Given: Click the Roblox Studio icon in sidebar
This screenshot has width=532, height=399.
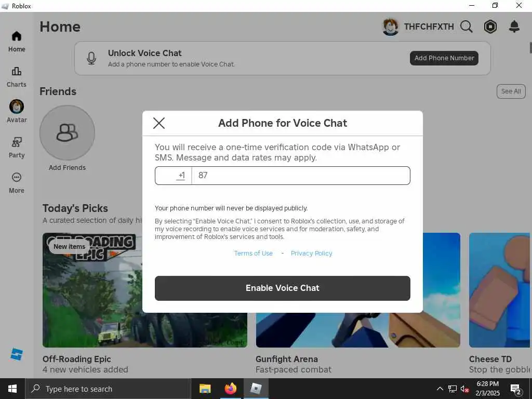Looking at the screenshot, I should coord(17,354).
